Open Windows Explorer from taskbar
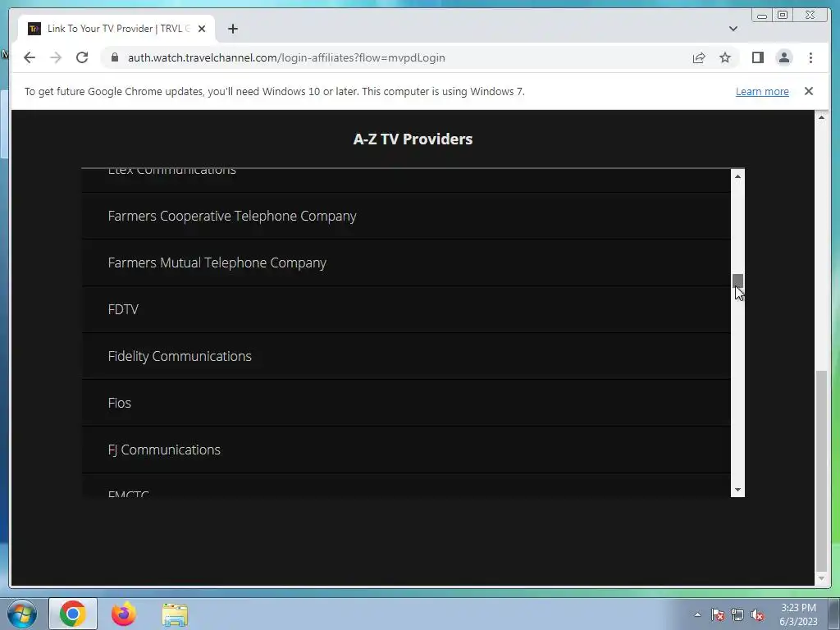Screen dimensions: 840x630 pyautogui.click(x=175, y=615)
